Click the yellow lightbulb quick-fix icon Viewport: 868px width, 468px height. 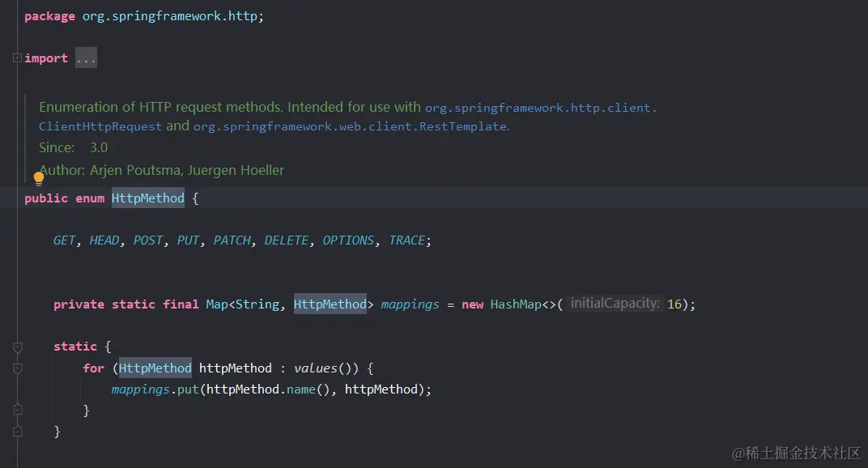39,178
